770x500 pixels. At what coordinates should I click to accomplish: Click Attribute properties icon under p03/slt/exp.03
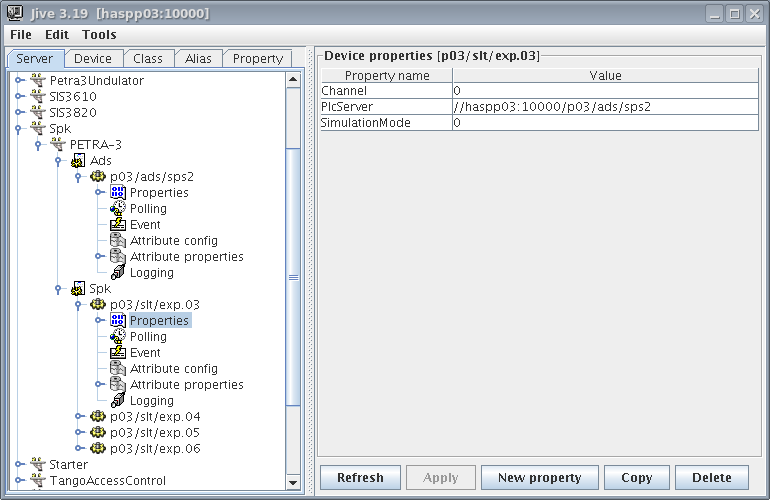pos(118,384)
